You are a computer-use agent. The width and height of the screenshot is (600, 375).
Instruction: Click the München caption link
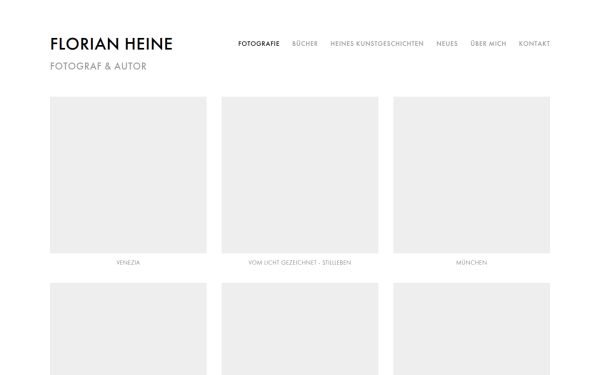pyautogui.click(x=471, y=262)
